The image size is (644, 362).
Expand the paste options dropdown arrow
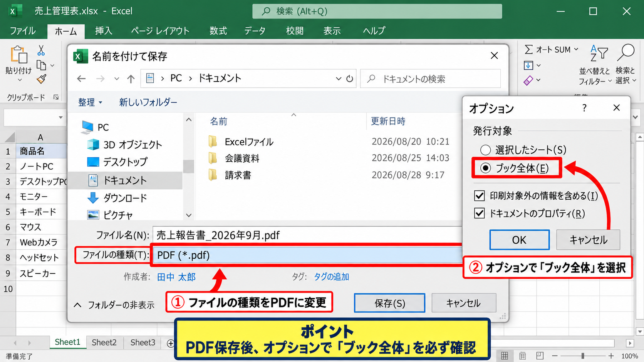(20, 80)
